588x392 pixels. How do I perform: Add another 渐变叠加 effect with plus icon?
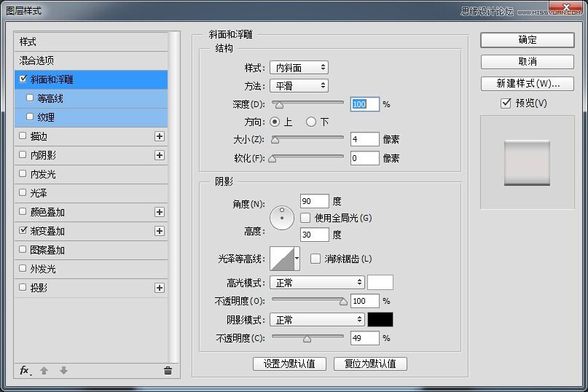(x=160, y=231)
